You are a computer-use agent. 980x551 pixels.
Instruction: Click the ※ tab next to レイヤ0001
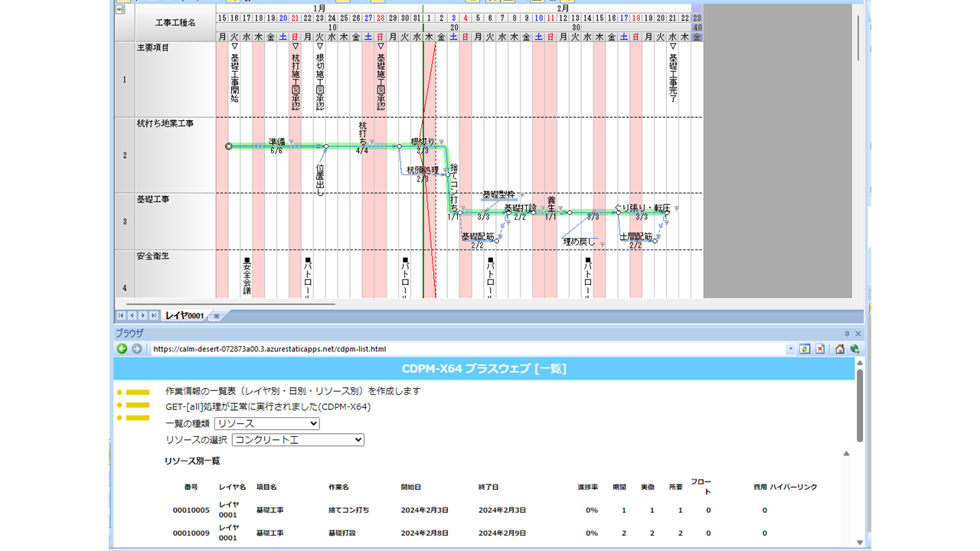[217, 315]
